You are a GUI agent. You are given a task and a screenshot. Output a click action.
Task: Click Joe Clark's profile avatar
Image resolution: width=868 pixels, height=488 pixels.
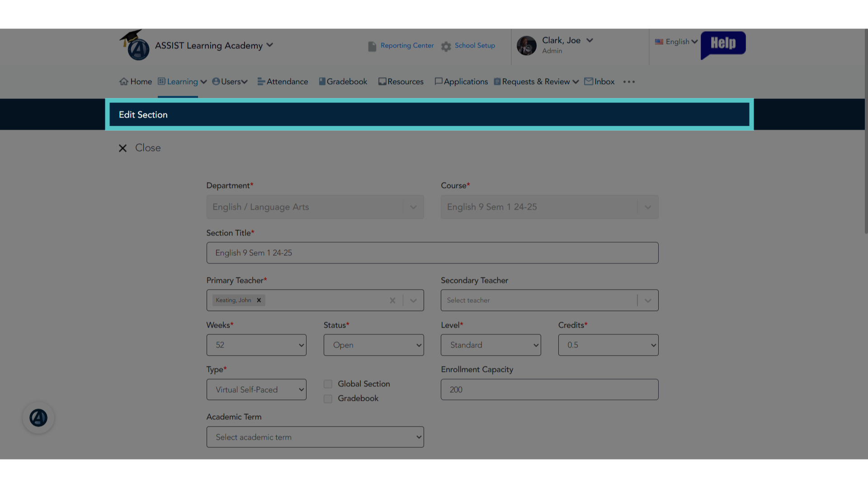[526, 46]
